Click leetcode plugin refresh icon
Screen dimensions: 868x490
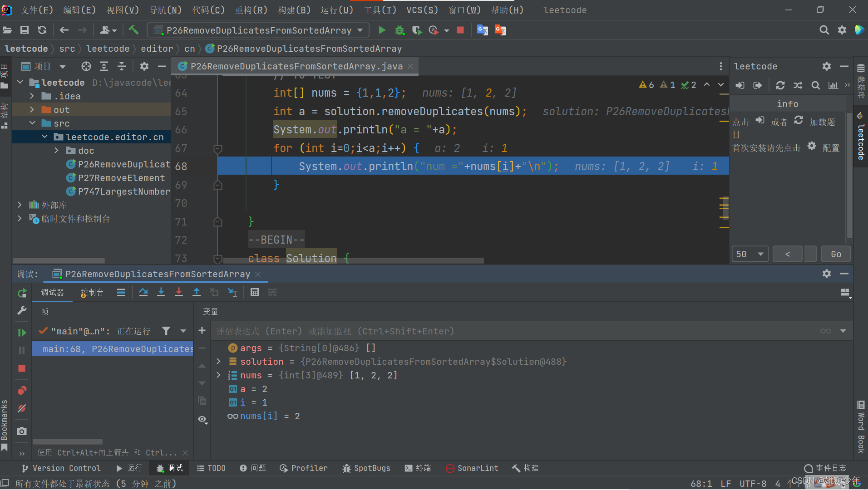pos(780,85)
